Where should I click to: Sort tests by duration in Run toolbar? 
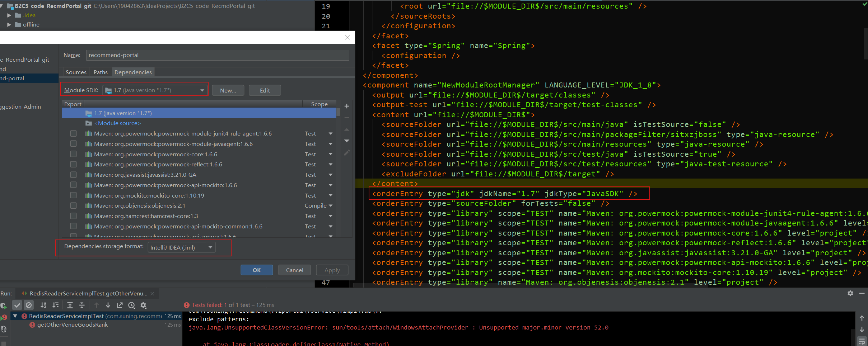click(56, 305)
